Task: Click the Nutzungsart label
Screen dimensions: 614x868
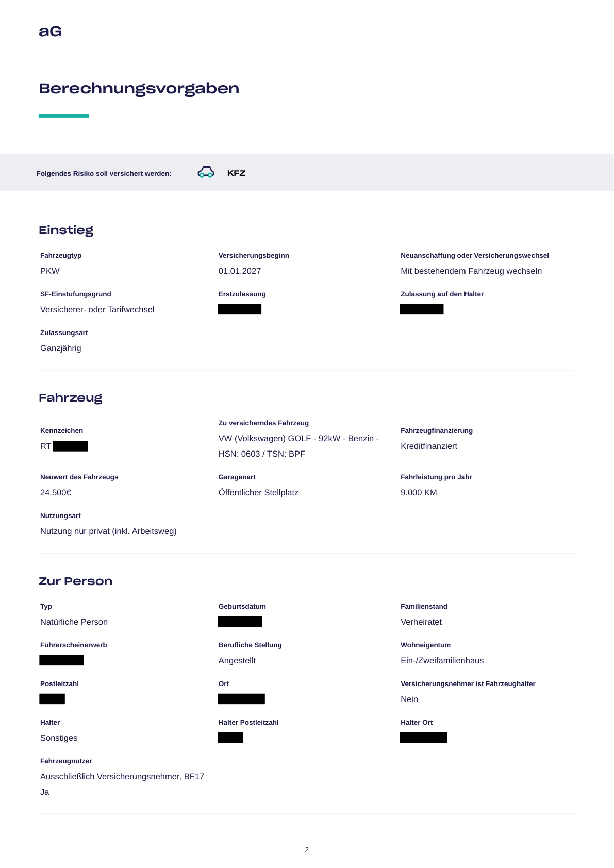Action: [60, 516]
